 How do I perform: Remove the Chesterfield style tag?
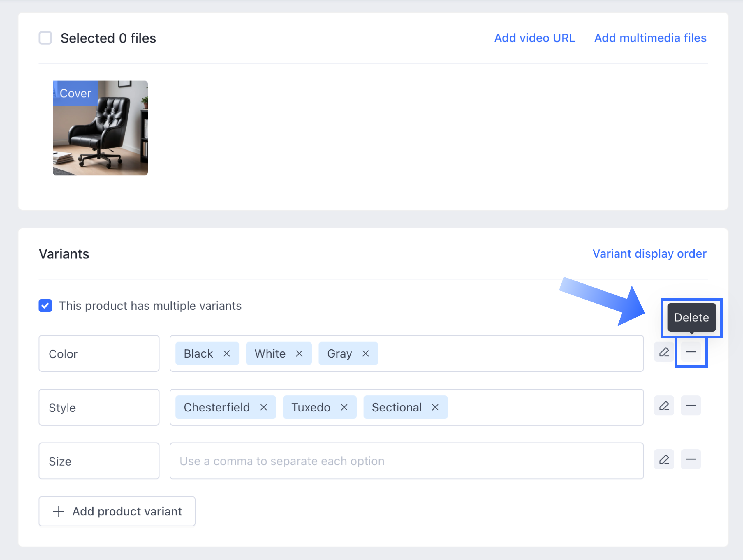264,407
